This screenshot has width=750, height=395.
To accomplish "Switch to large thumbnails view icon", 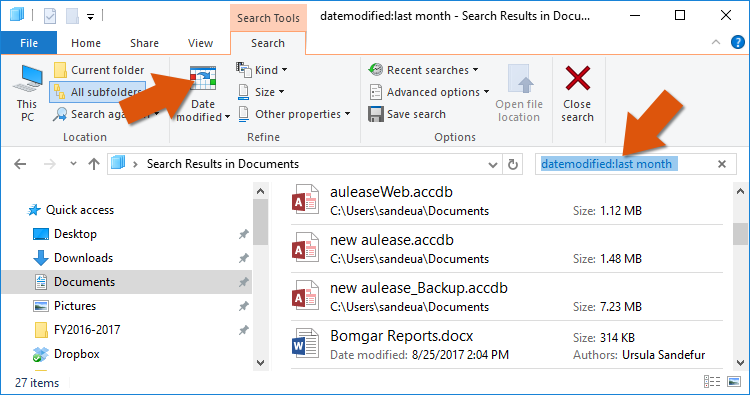I will [734, 382].
